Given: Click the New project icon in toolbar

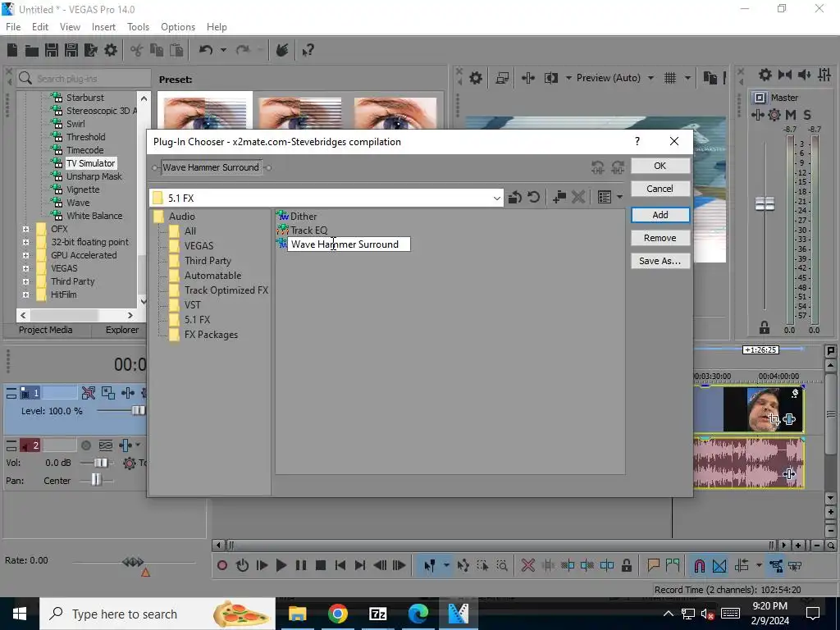Looking at the screenshot, I should coord(12,50).
